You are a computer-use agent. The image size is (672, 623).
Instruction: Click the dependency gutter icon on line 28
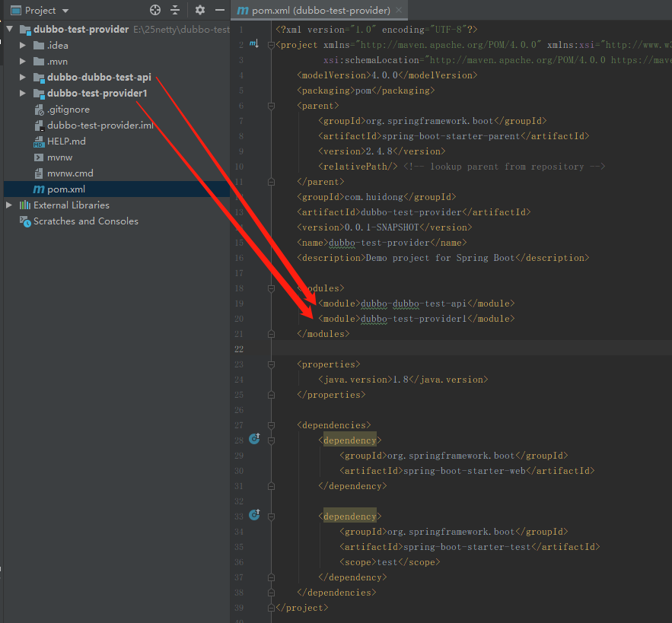pos(255,438)
